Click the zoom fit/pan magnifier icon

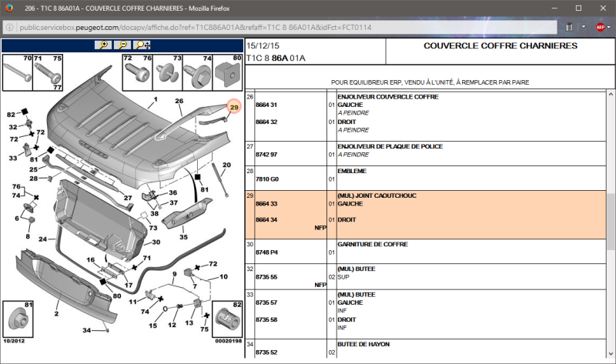(142, 45)
